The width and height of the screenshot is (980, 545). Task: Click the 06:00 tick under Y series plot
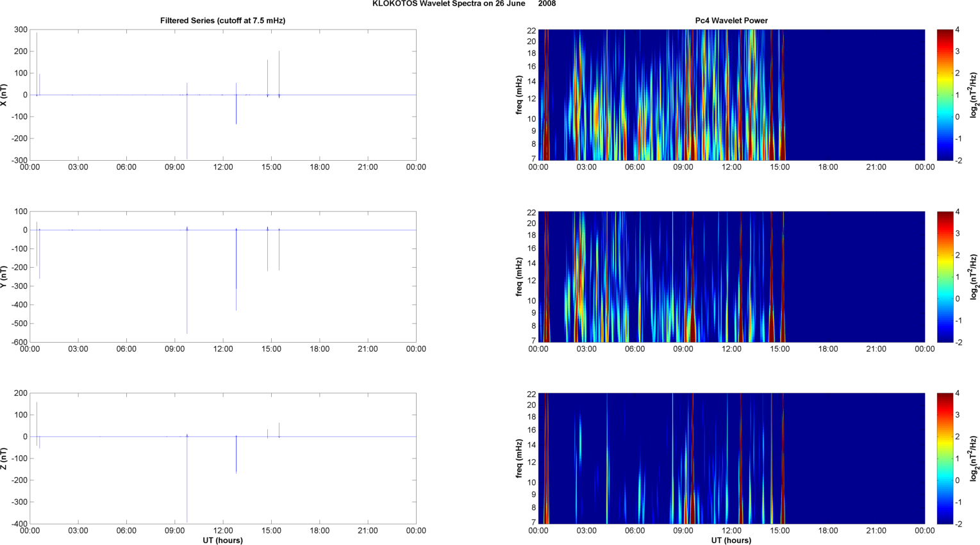pyautogui.click(x=126, y=349)
